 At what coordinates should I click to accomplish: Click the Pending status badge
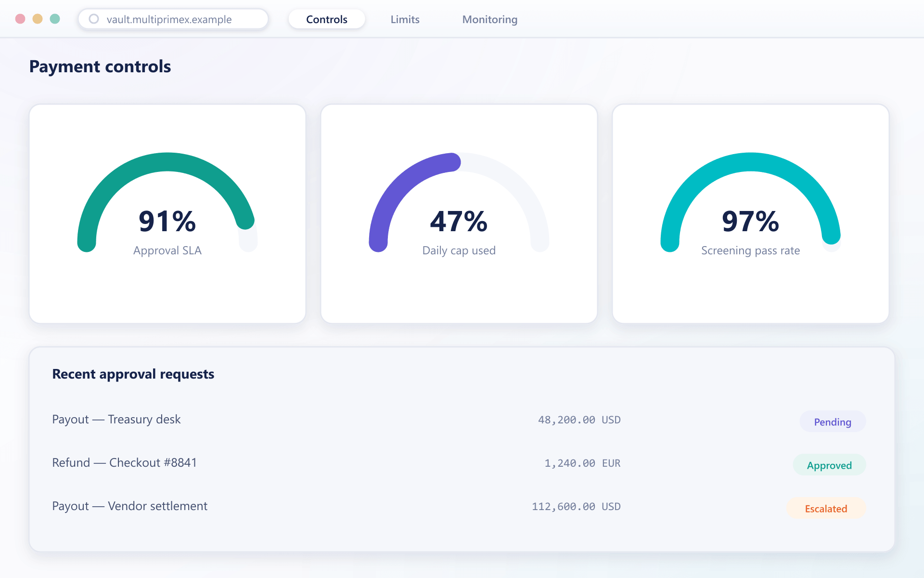click(833, 422)
